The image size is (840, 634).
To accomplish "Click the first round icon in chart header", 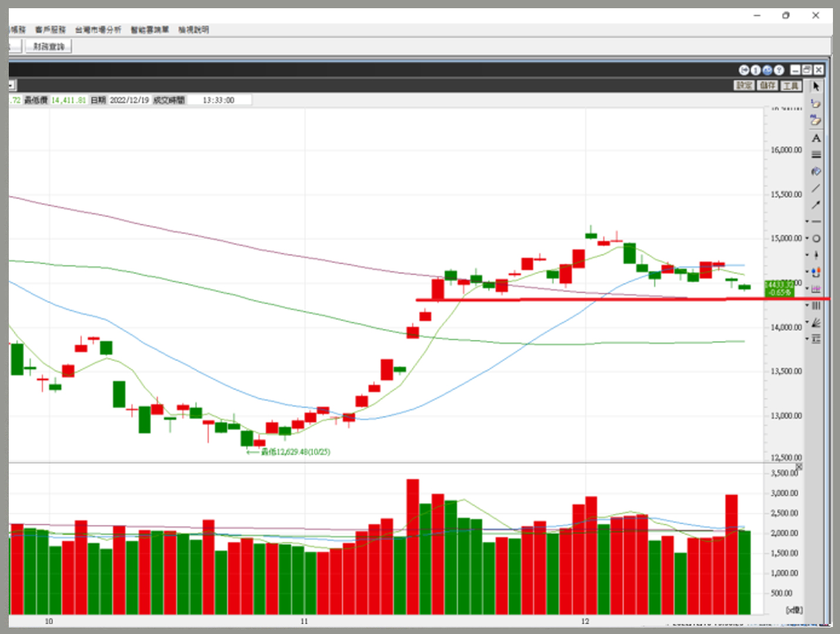I will [744, 70].
